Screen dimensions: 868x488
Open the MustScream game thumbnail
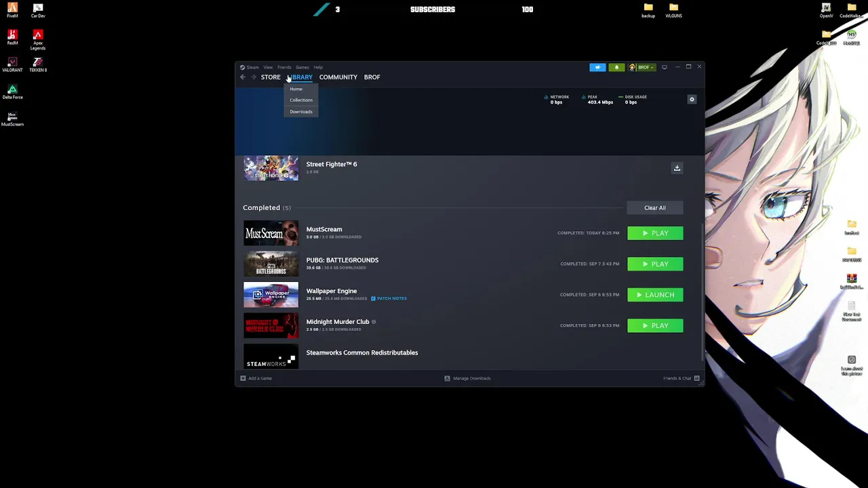click(271, 233)
